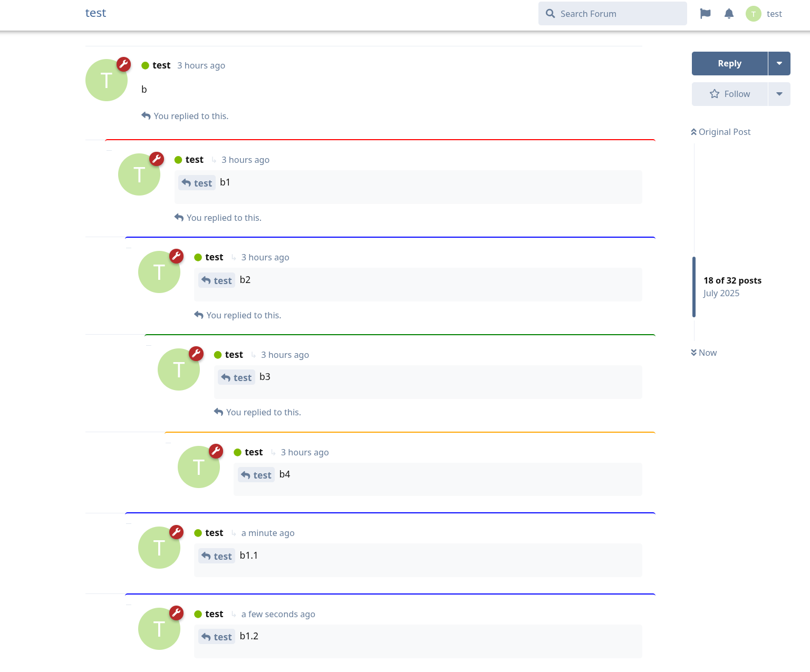Open the notifications bell
This screenshot has height=672, width=810.
(x=729, y=14)
